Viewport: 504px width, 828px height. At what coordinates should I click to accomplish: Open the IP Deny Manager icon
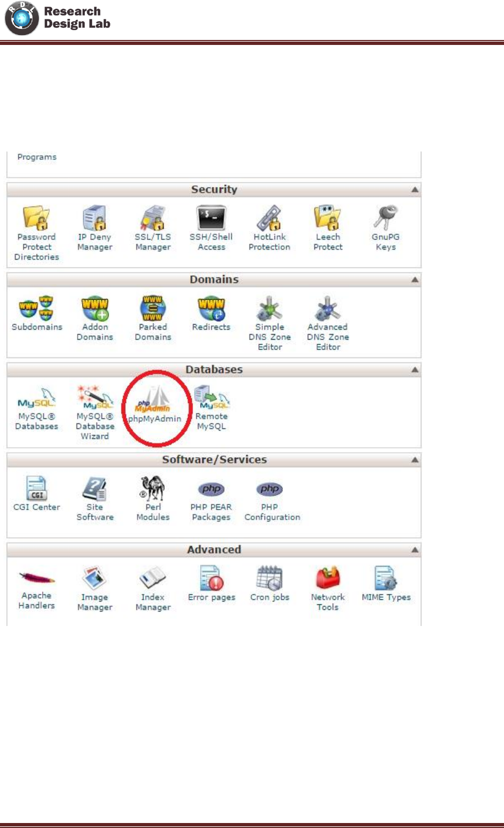coord(95,218)
